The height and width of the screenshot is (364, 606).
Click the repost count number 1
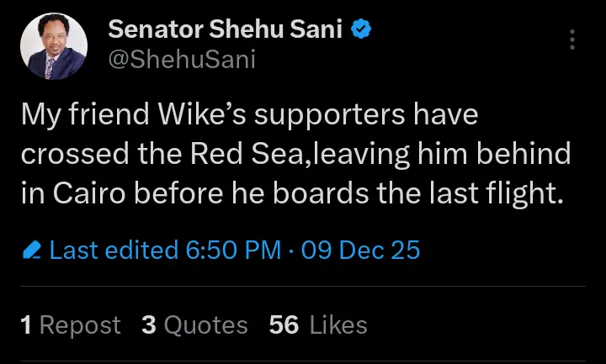(x=26, y=324)
